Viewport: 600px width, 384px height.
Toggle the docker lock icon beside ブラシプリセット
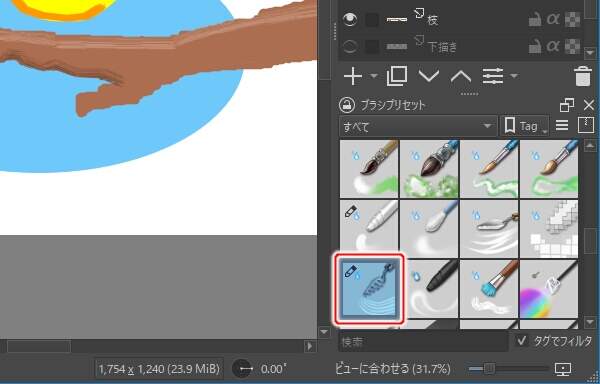pyautogui.click(x=347, y=105)
